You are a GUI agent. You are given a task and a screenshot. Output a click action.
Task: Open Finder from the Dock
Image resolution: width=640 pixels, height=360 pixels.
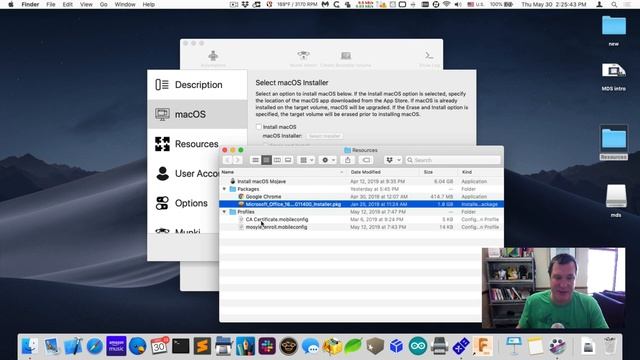click(30, 346)
